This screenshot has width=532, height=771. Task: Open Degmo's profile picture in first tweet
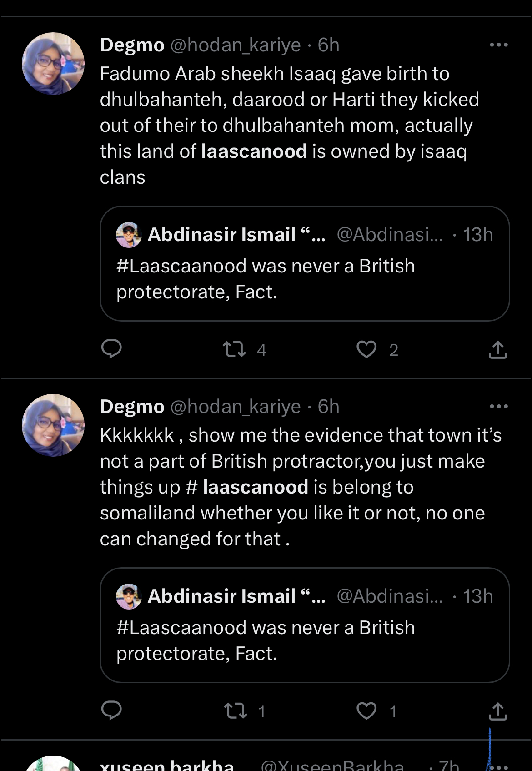54,64
